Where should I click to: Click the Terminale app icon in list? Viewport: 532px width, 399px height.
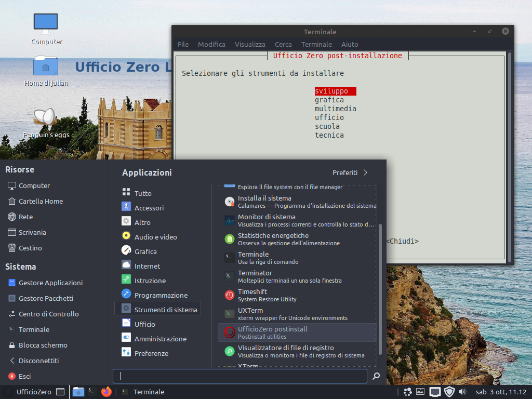(x=229, y=258)
